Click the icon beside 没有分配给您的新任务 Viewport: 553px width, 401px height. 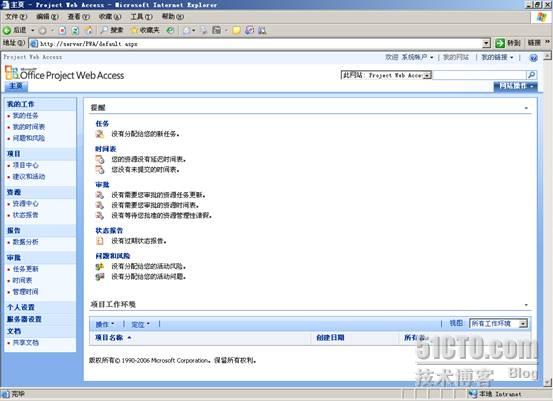point(100,134)
